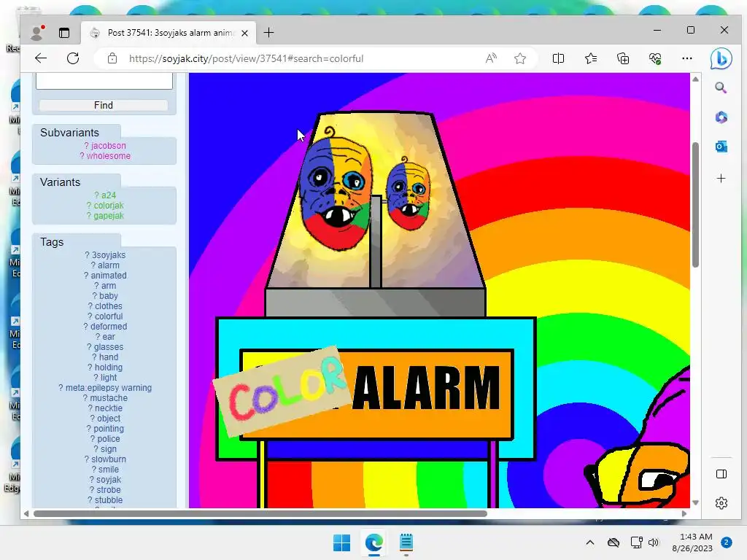Show hidden system tray icons
Screen dimensions: 747x560
589,542
